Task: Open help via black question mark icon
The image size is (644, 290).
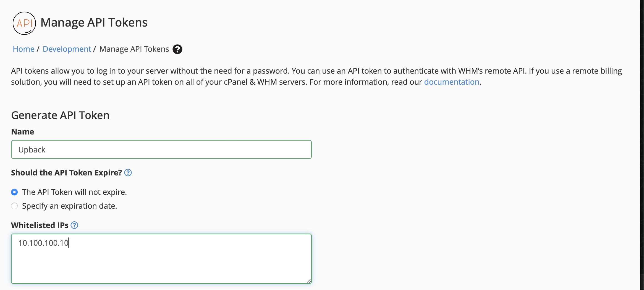Action: (x=177, y=49)
